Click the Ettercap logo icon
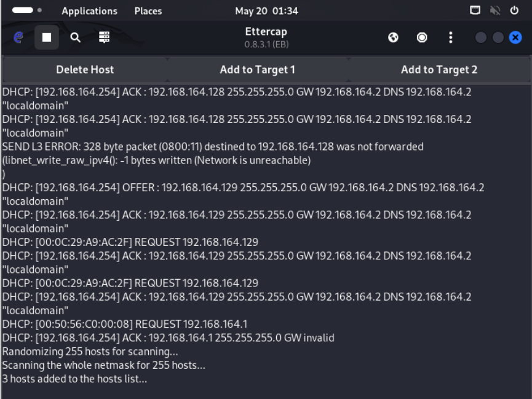The image size is (532, 399). pyautogui.click(x=18, y=38)
